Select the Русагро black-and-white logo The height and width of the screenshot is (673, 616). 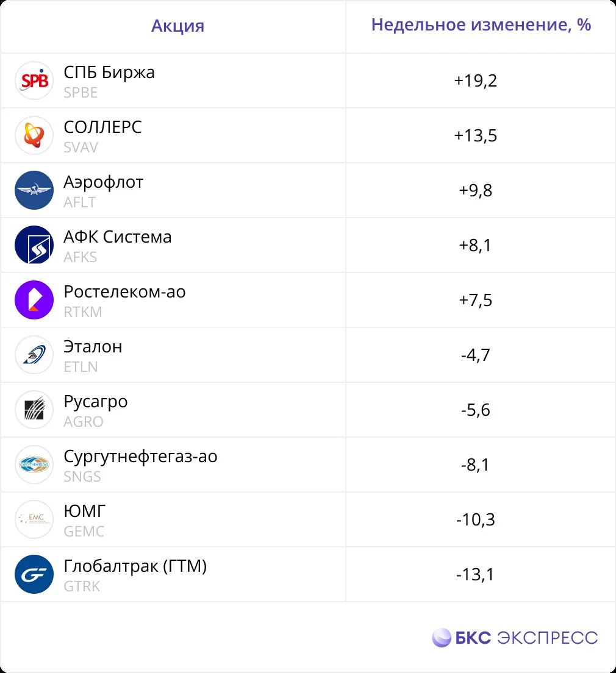[34, 410]
